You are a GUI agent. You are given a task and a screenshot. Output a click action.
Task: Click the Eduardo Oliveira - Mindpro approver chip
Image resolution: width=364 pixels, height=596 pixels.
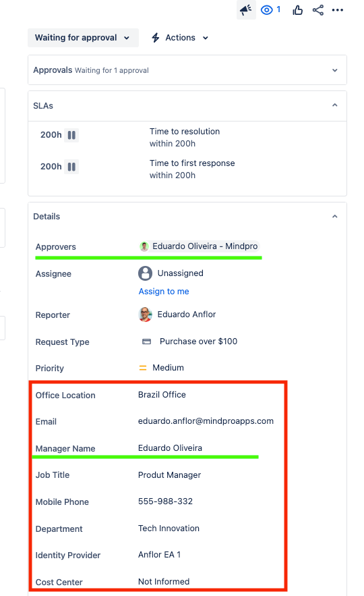pos(199,246)
